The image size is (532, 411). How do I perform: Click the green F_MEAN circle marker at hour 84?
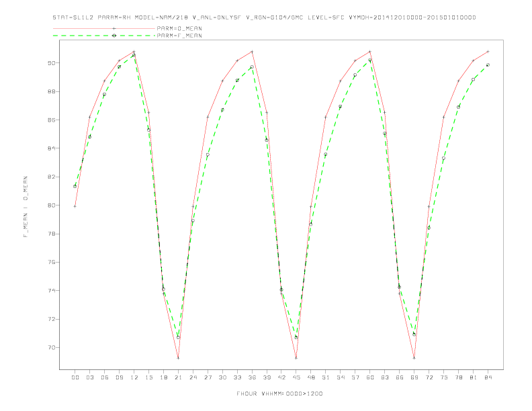click(x=488, y=64)
